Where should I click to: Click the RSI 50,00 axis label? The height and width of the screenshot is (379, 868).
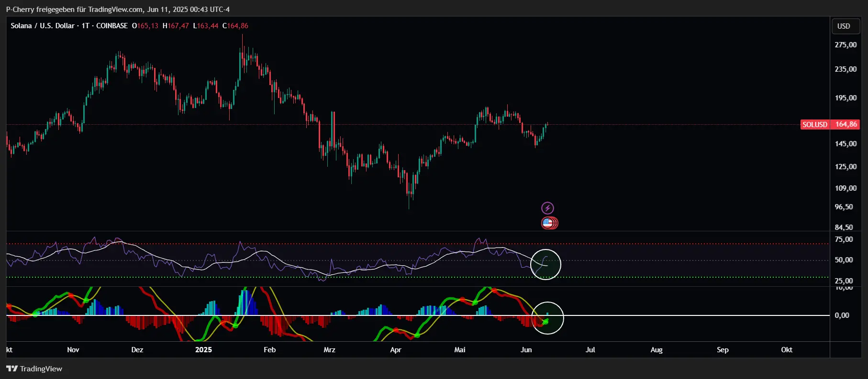point(844,260)
